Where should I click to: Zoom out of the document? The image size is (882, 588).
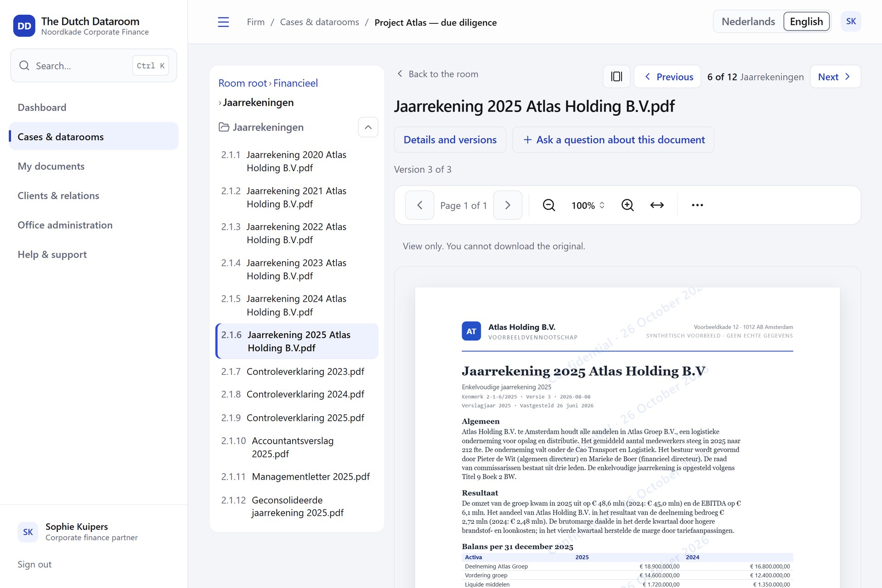549,205
